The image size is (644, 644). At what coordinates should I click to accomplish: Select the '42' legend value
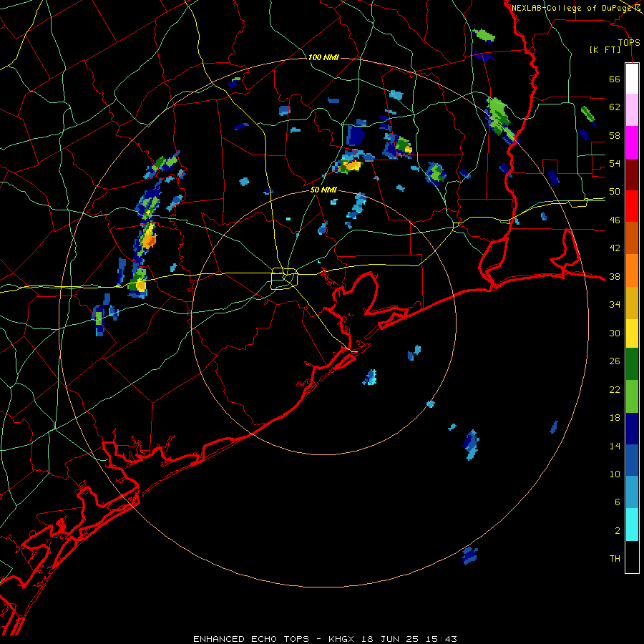coord(615,248)
